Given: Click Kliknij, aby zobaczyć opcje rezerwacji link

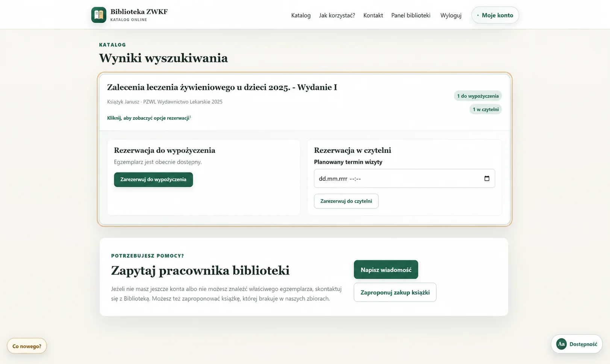Looking at the screenshot, I should point(149,118).
